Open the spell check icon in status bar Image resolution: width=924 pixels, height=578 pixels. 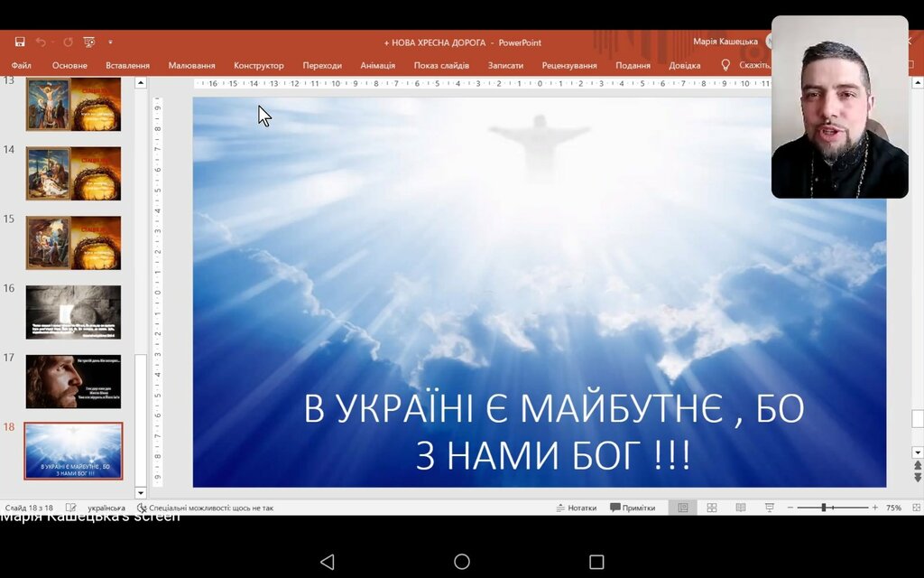(x=71, y=508)
